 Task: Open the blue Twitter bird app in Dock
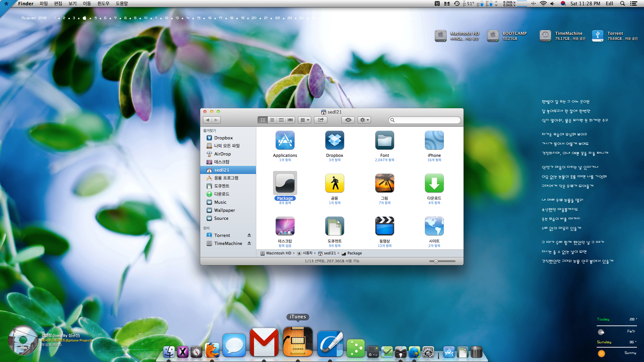tap(414, 352)
